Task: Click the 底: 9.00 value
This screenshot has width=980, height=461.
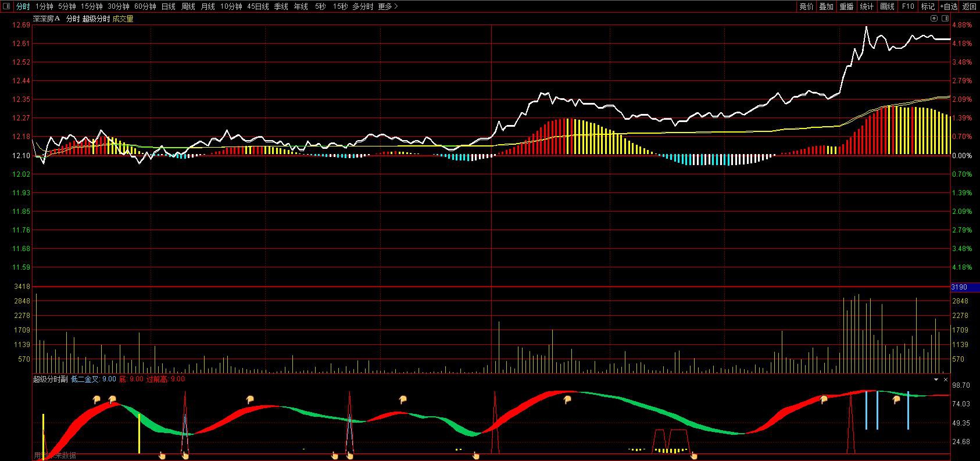Action: [x=131, y=379]
